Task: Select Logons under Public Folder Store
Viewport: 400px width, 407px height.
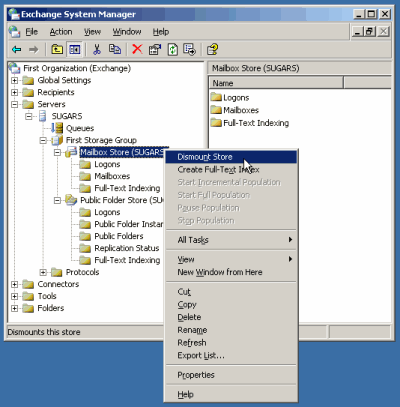Action: [x=107, y=212]
